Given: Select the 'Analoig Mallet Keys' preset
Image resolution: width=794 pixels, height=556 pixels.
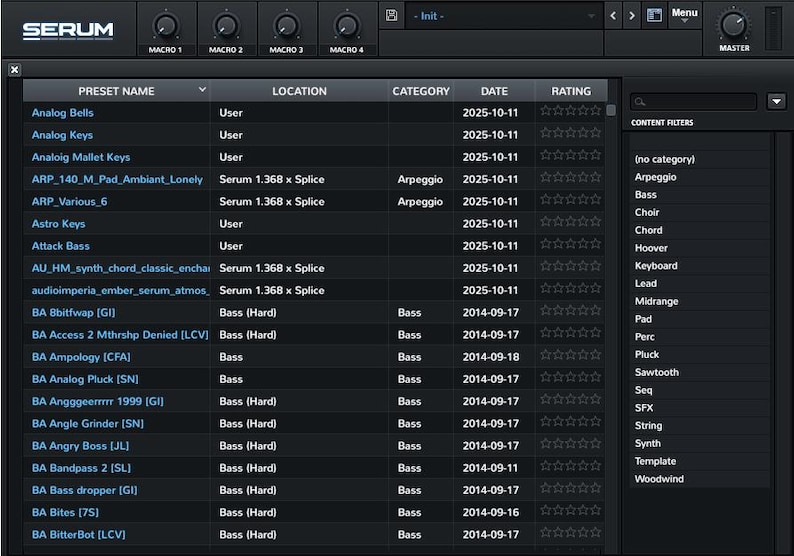Looking at the screenshot, I should 81,157.
